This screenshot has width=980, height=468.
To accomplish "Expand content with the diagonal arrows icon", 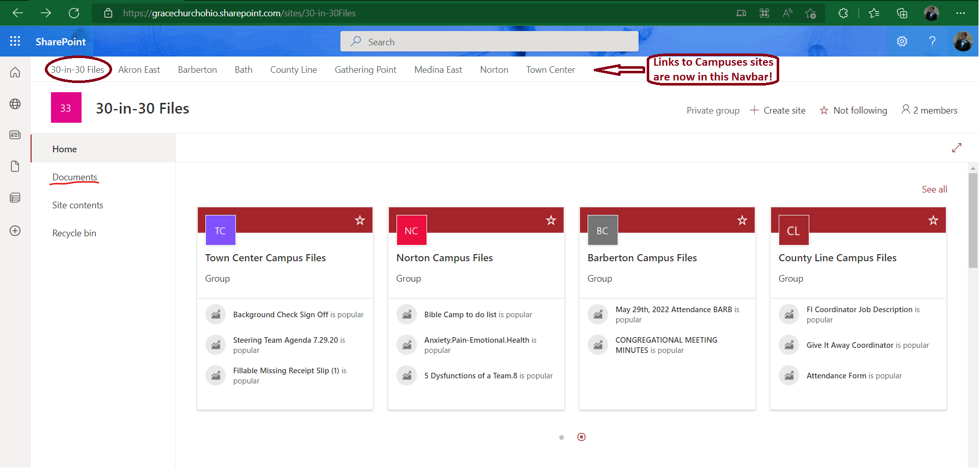I will tap(957, 148).
